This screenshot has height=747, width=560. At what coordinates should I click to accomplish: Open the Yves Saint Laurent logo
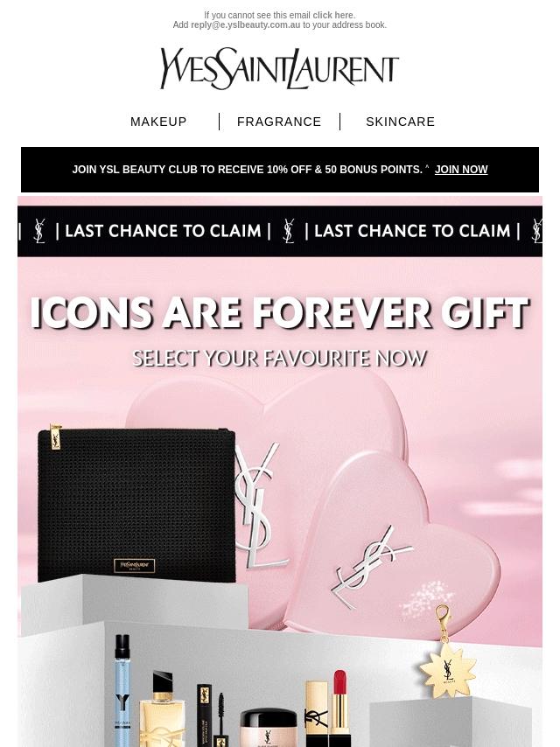279,68
